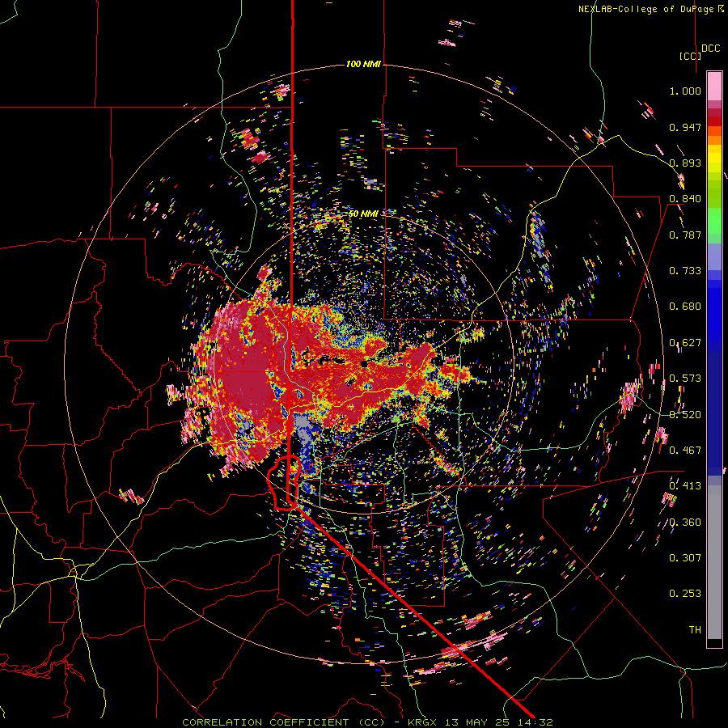Click the 100 NMI range ring label
Image resolution: width=728 pixels, height=728 pixels.
[363, 64]
